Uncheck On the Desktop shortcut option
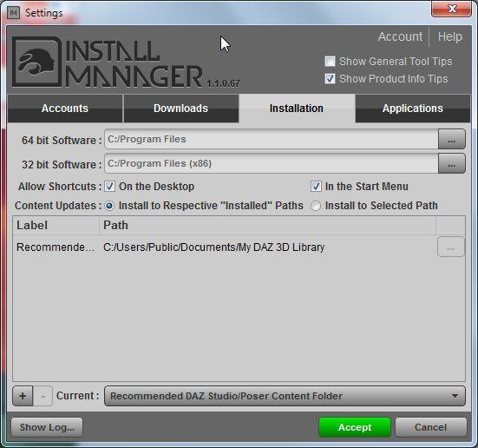This screenshot has width=478, height=448. pos(110,186)
